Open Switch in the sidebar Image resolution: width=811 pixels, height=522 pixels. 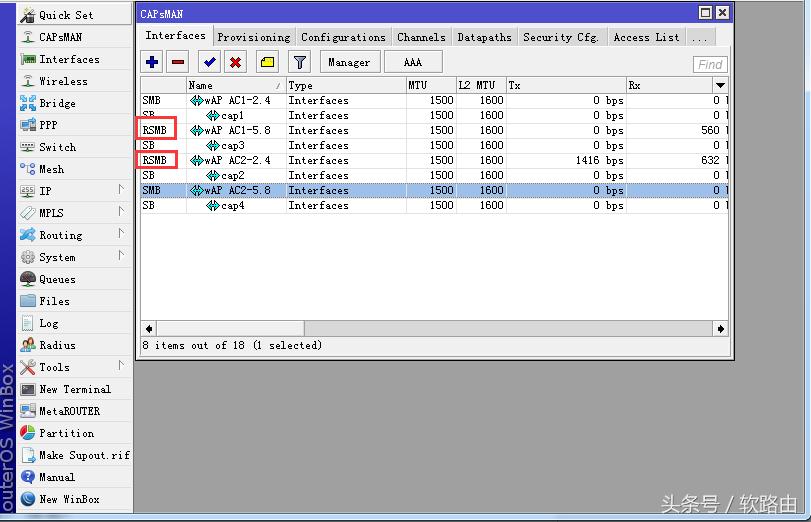click(x=75, y=147)
